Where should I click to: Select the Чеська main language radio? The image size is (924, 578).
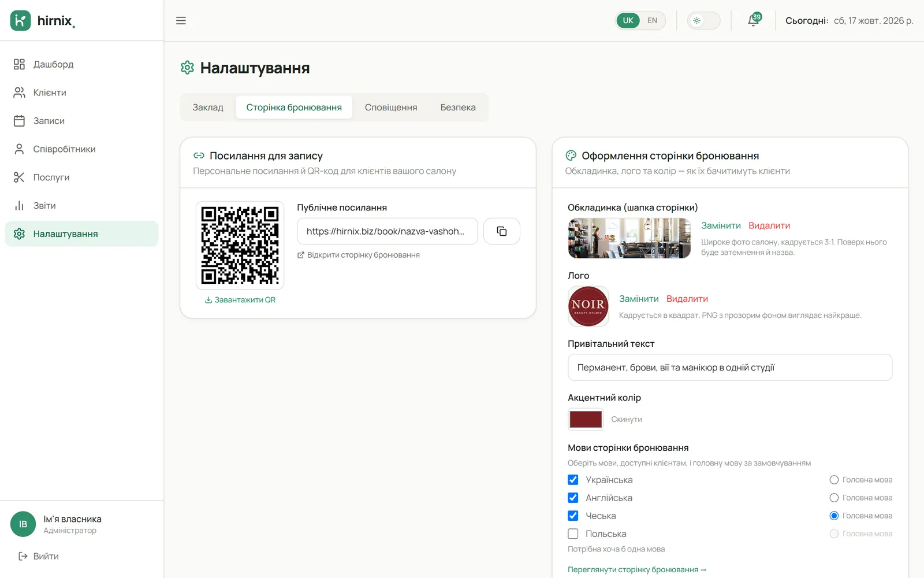pyautogui.click(x=834, y=516)
